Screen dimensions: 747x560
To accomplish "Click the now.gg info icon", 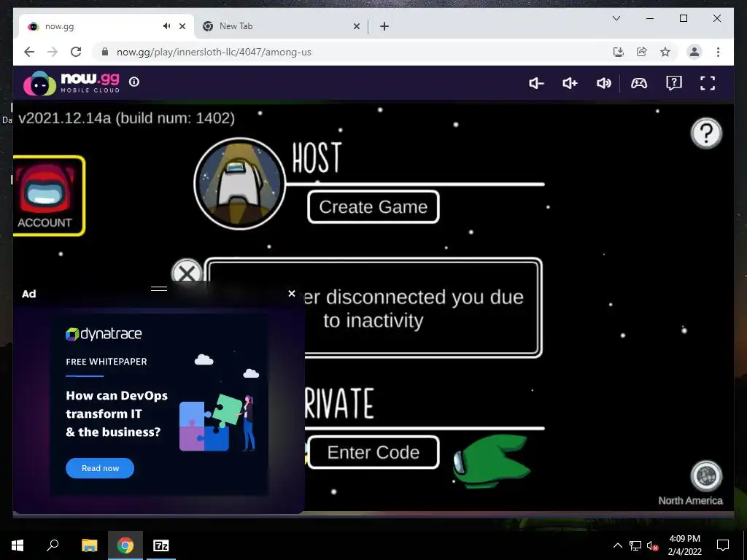I will click(134, 82).
